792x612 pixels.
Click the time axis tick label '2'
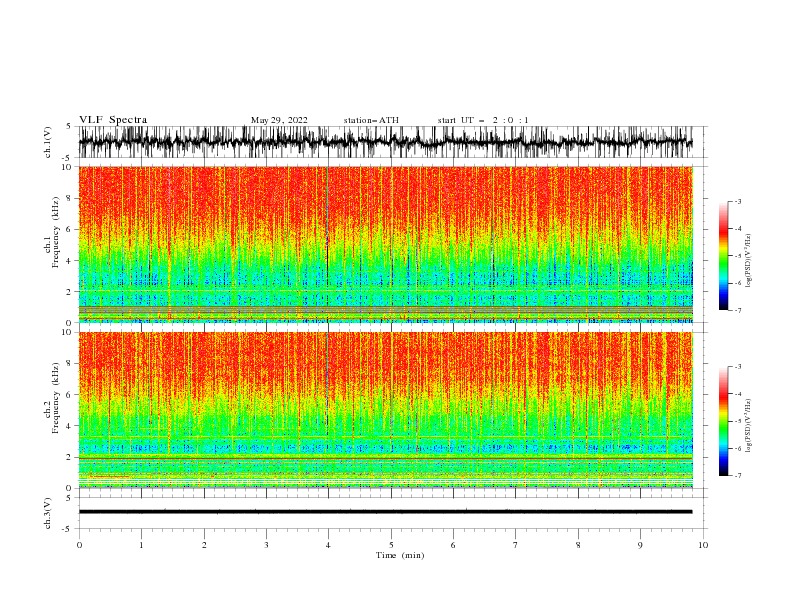(x=204, y=545)
